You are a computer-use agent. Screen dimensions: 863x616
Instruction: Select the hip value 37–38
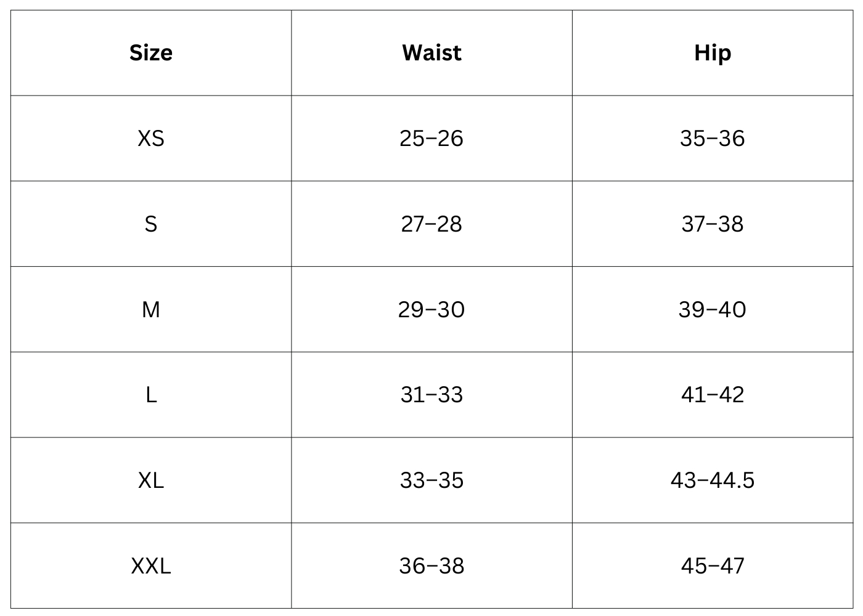tap(713, 224)
